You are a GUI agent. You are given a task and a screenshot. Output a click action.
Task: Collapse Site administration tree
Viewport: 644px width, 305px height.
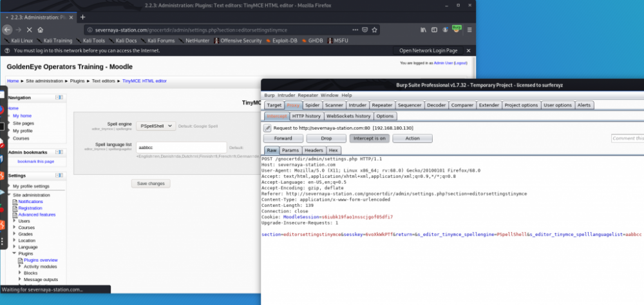(10, 195)
